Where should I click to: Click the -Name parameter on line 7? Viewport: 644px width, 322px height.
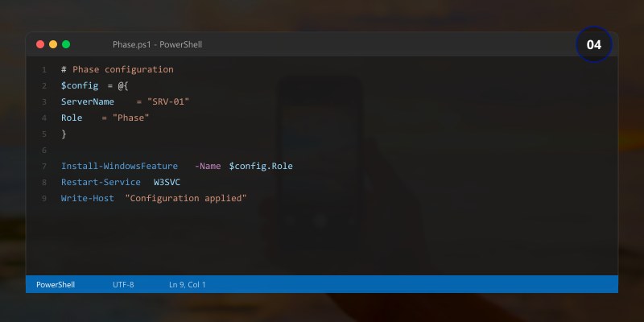(x=208, y=166)
